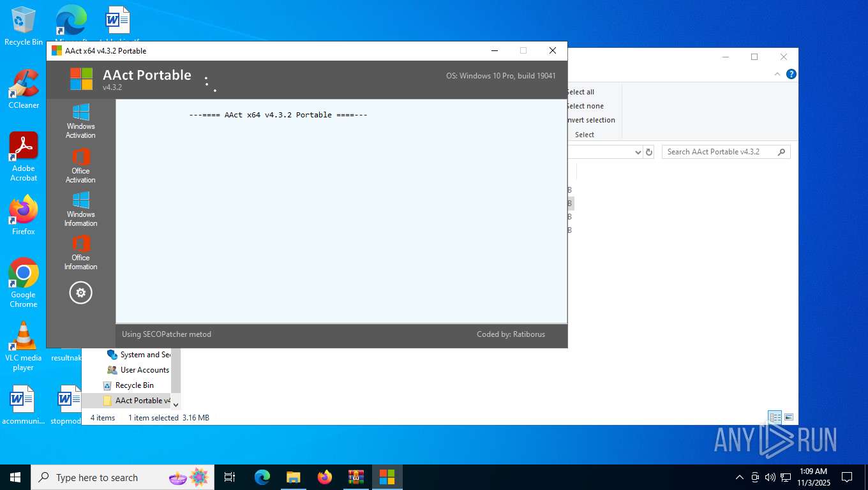This screenshot has height=490, width=868.
Task: Open the Word document at desktop top
Action: (117, 20)
